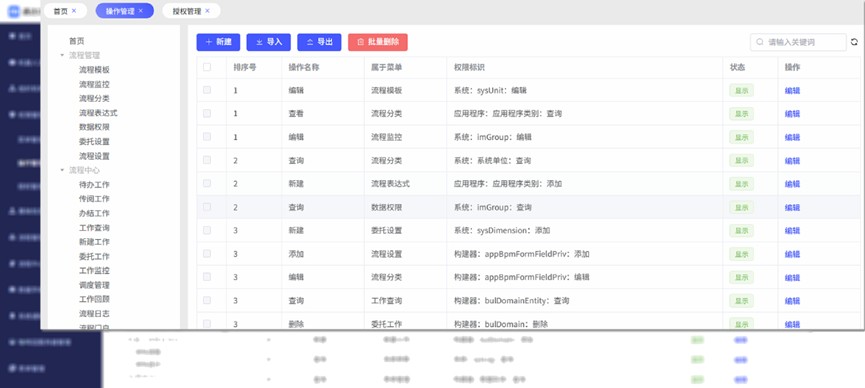Open 工作回顾 in the left tree
The height and width of the screenshot is (388, 865).
point(94,299)
